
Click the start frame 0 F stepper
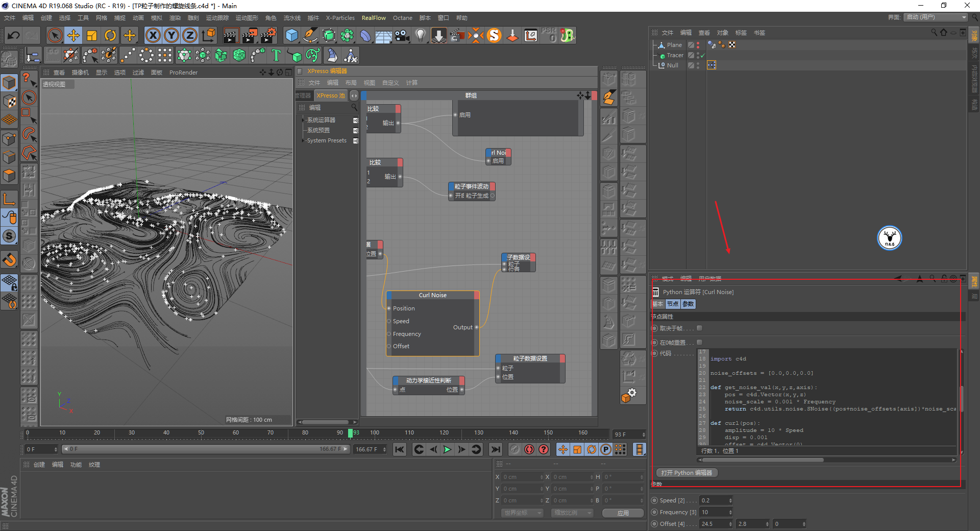coord(55,449)
